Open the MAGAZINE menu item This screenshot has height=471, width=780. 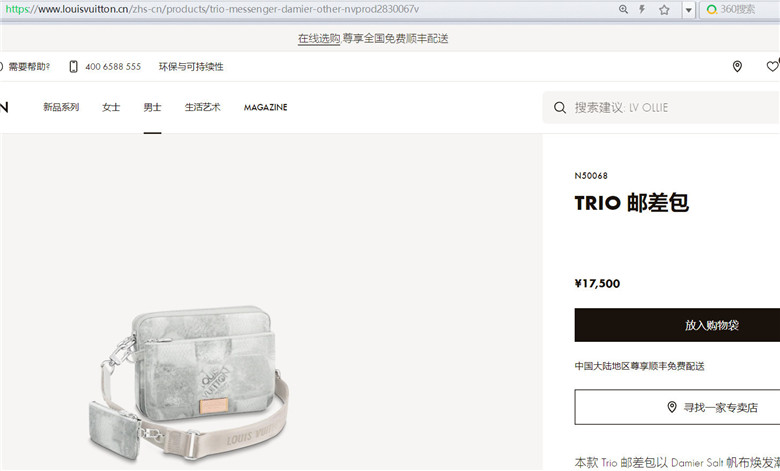(266, 107)
